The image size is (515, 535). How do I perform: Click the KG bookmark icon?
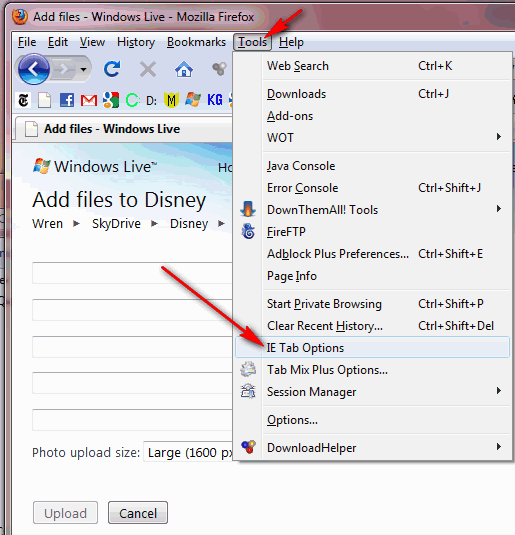(215, 100)
